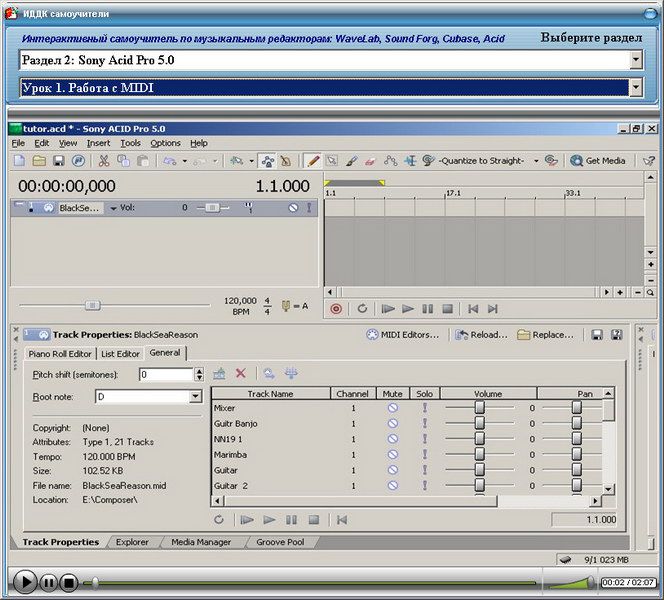Click the MIDI Editors button
The image size is (664, 600).
403,335
